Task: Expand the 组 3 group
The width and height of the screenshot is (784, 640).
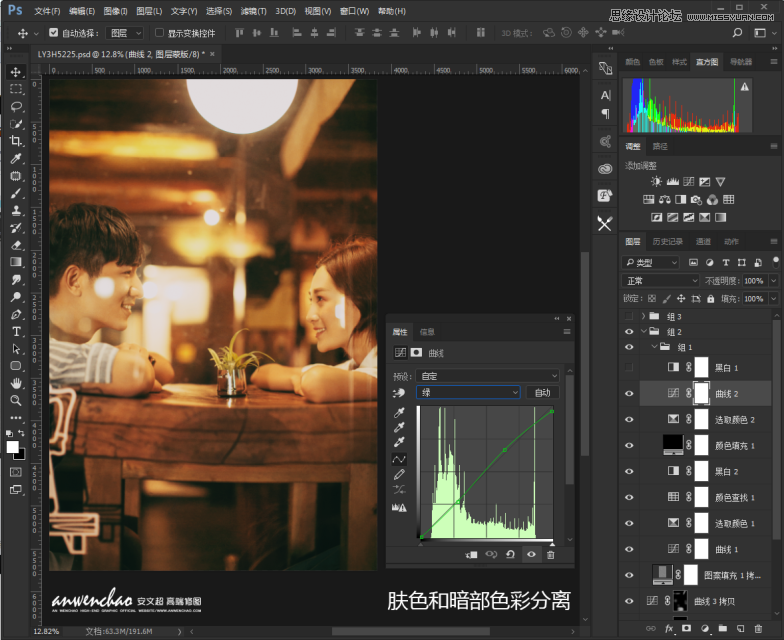Action: tap(644, 316)
